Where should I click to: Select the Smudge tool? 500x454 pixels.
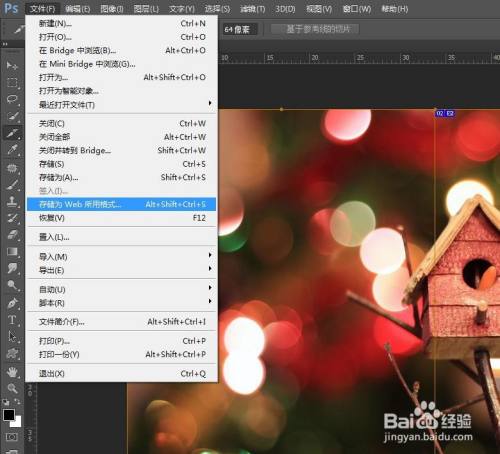click(x=12, y=268)
